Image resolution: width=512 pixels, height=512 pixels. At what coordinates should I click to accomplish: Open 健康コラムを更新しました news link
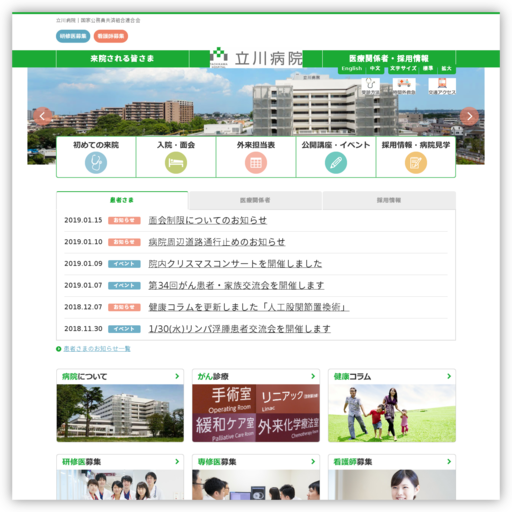(249, 307)
